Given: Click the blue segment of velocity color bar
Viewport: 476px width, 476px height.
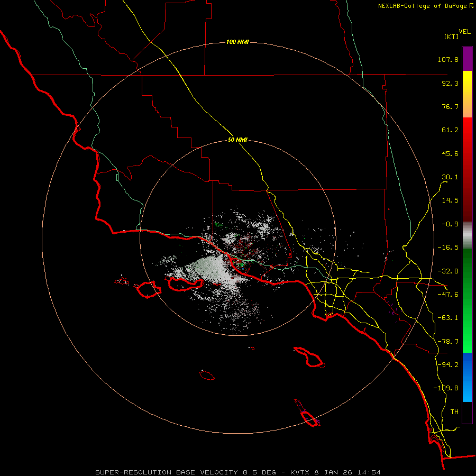Looking at the screenshot, I should [x=467, y=377].
